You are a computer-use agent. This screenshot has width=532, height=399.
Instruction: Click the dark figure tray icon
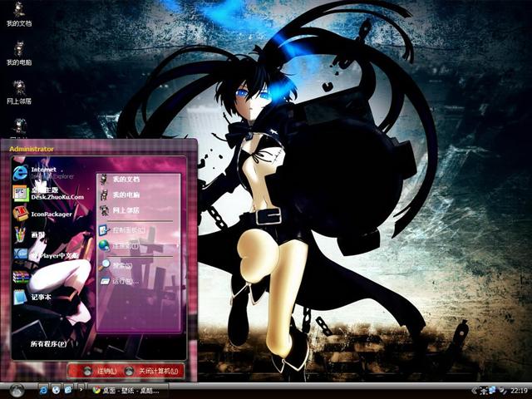tap(484, 391)
